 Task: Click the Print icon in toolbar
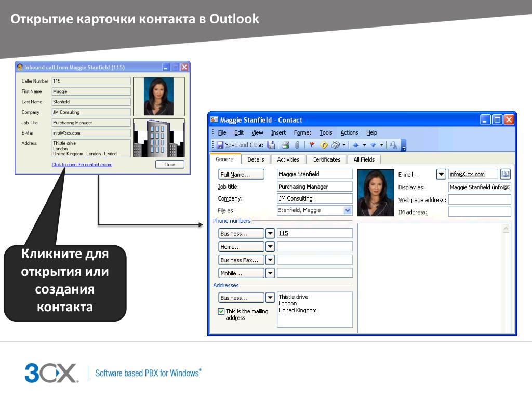[285, 145]
